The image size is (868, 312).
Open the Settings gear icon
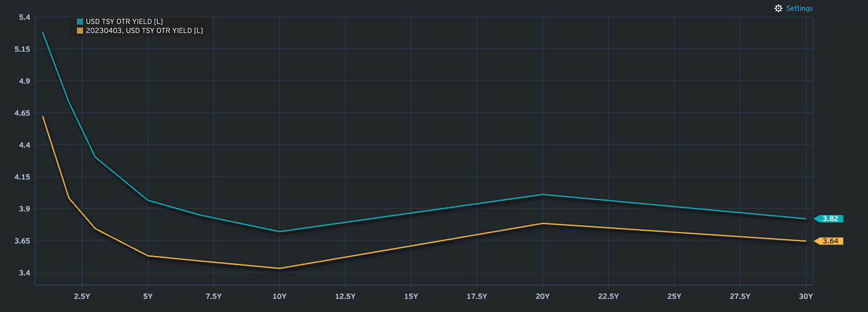pos(778,8)
